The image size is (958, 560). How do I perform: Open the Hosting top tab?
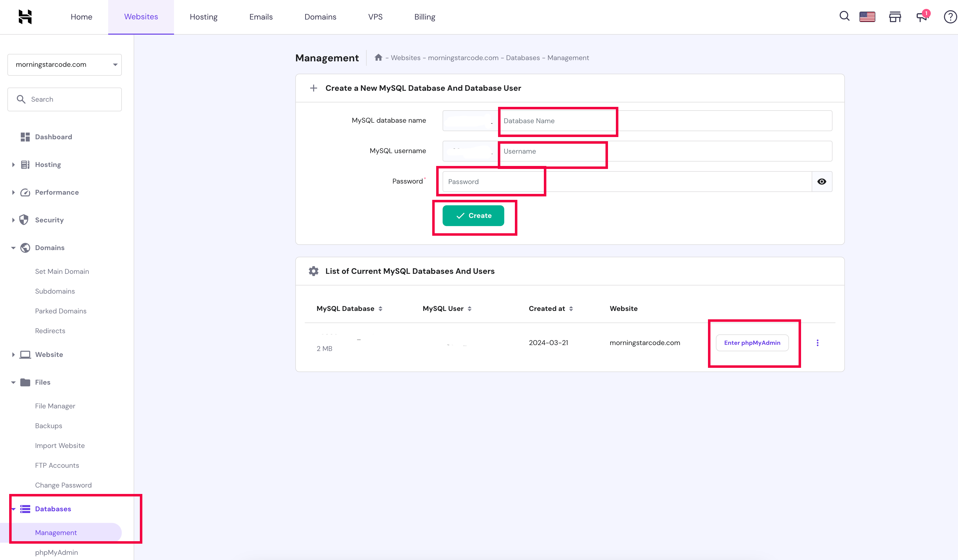[204, 17]
